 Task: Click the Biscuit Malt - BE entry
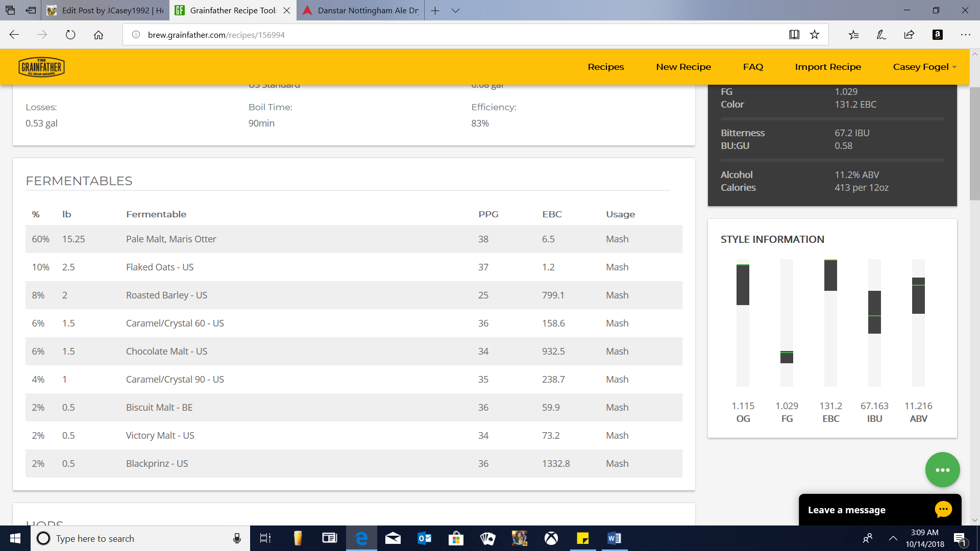tap(159, 407)
